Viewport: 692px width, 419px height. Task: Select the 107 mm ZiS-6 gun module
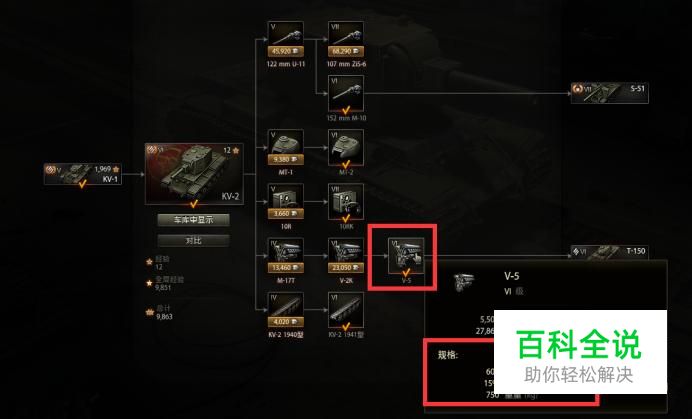pyautogui.click(x=346, y=39)
